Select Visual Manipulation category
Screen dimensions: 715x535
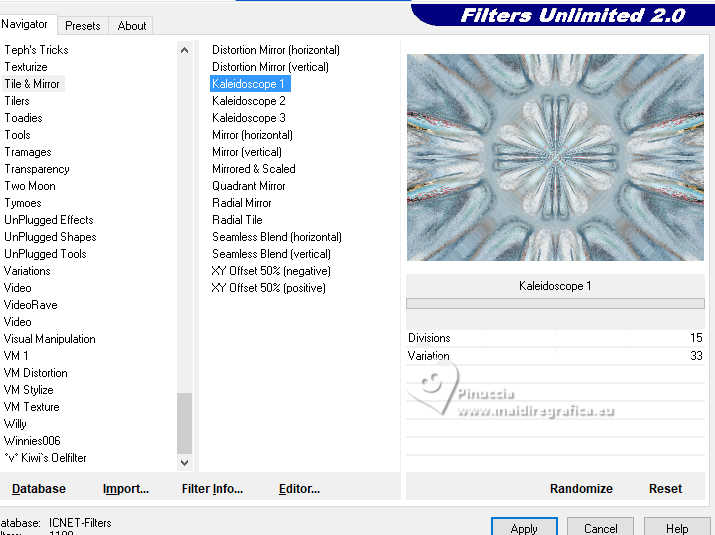click(50, 339)
